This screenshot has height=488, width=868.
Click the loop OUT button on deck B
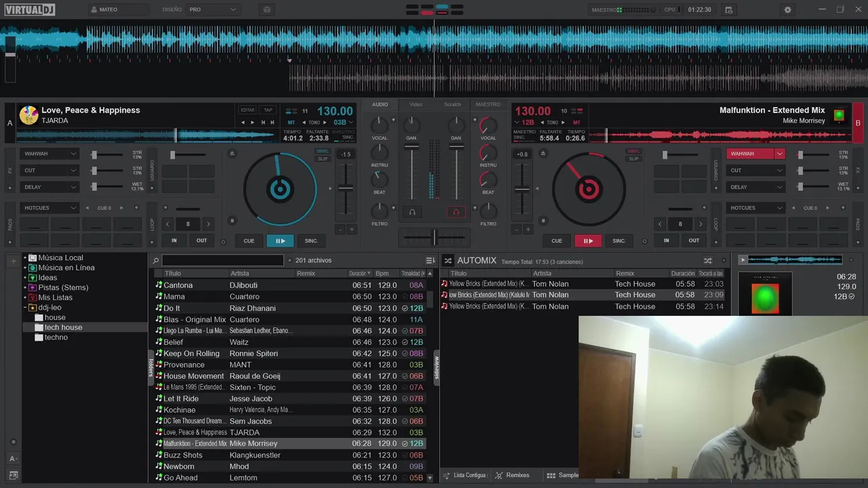[694, 241]
